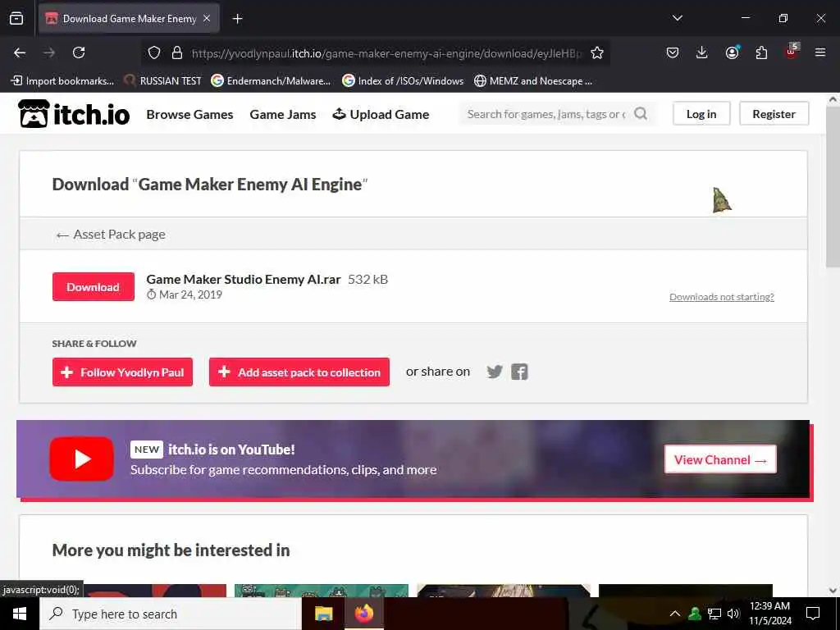Go back to previous page
The width and height of the screenshot is (840, 630).
tap(20, 52)
